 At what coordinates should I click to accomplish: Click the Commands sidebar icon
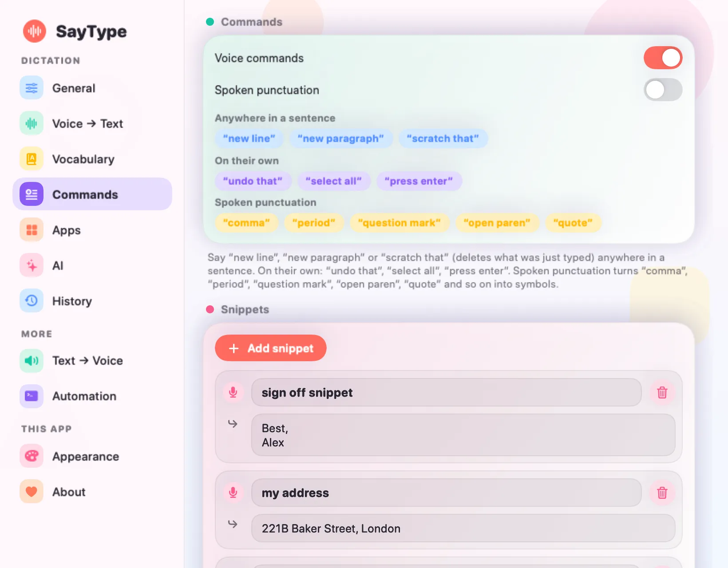coord(32,194)
